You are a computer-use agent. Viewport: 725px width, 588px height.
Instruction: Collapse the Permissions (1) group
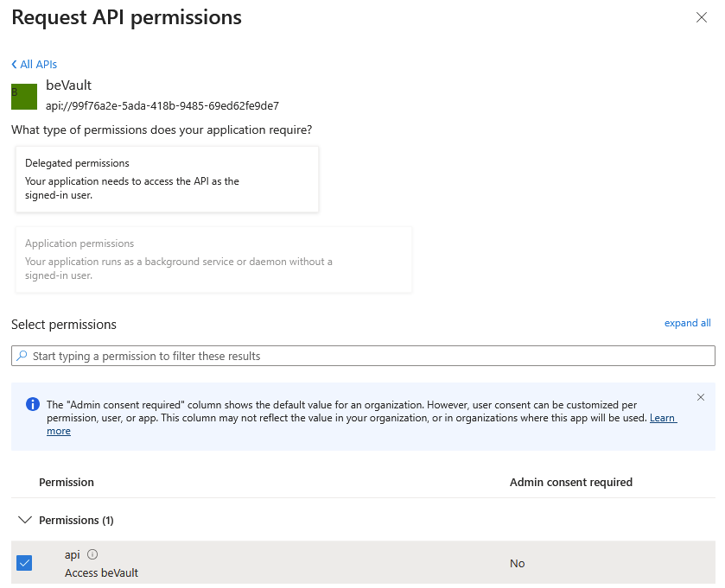point(25,520)
